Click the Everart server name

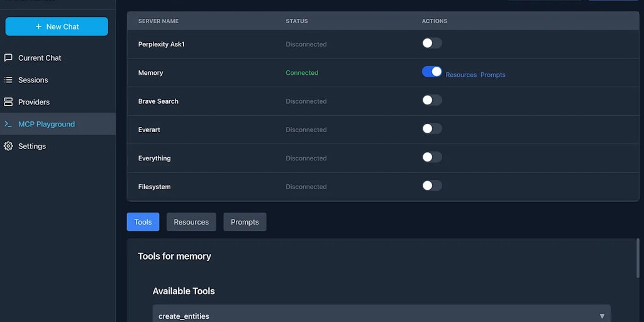tap(149, 130)
